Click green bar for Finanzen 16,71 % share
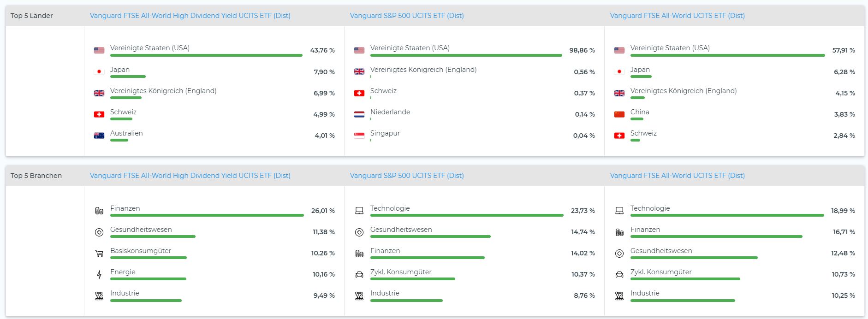The image size is (868, 319). [716, 236]
